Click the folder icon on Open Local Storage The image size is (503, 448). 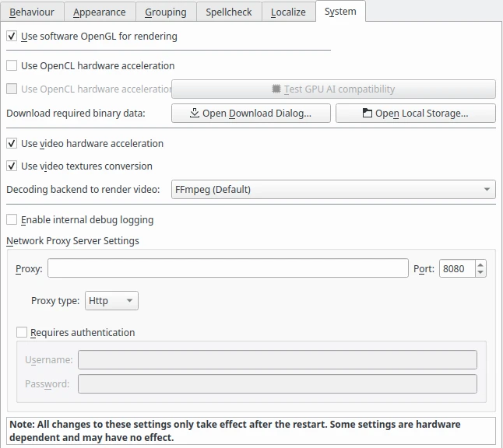tap(368, 114)
